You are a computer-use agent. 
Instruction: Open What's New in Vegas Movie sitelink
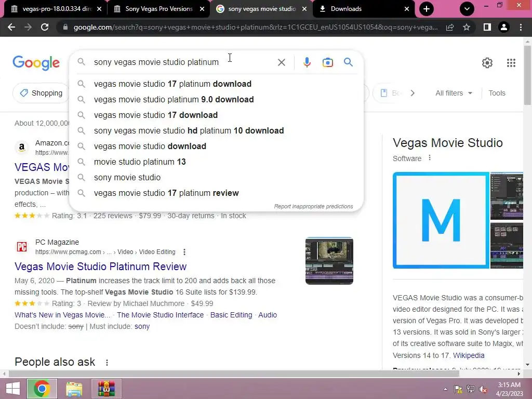[62, 315]
